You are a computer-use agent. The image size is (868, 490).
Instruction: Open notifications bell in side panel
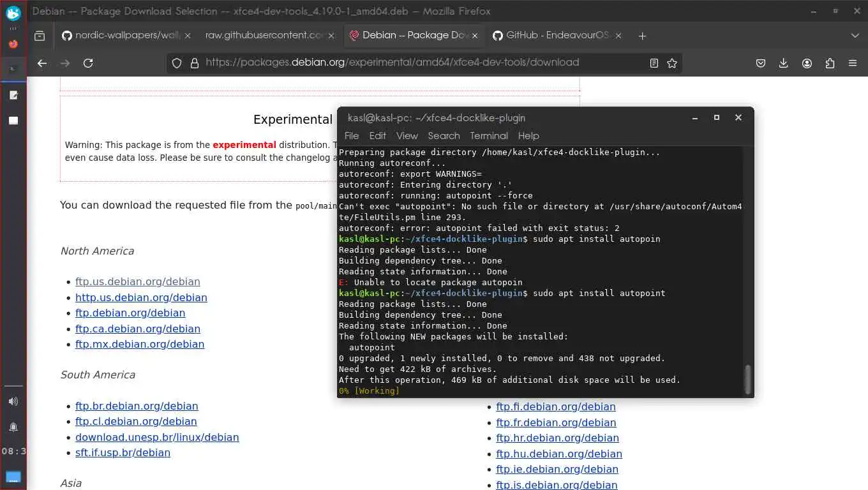click(13, 427)
